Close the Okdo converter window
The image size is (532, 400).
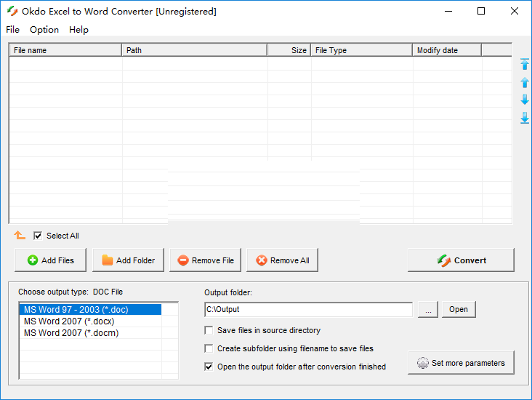(515, 11)
